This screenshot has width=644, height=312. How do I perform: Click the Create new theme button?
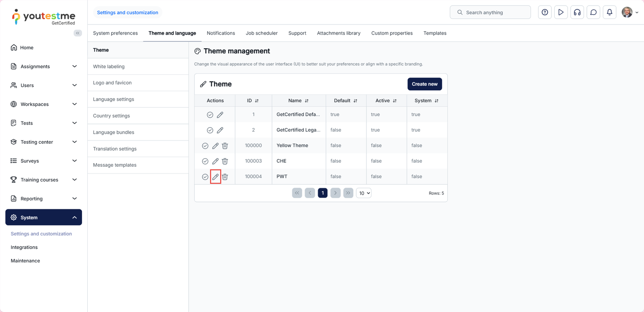tap(424, 84)
